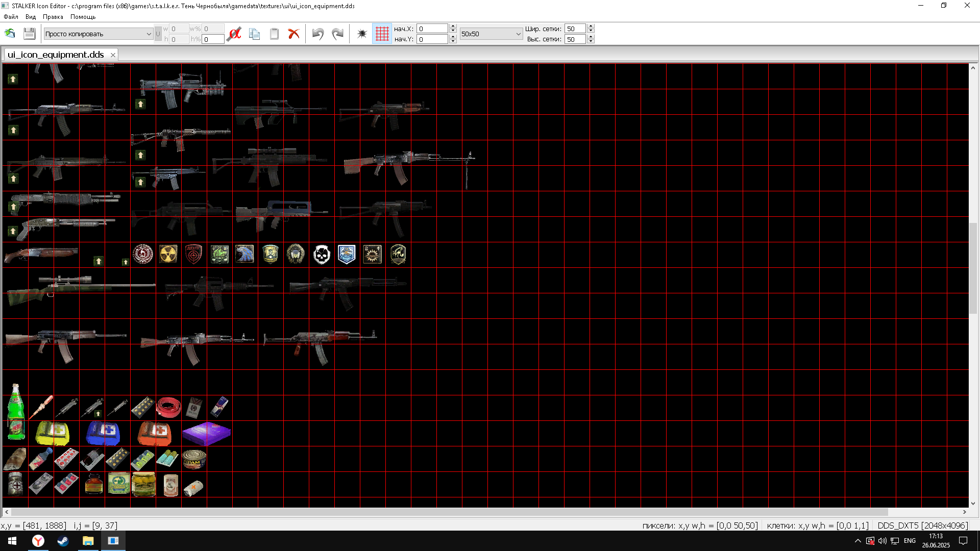Select the red target shield faction badge
The image size is (980, 551).
tap(193, 254)
